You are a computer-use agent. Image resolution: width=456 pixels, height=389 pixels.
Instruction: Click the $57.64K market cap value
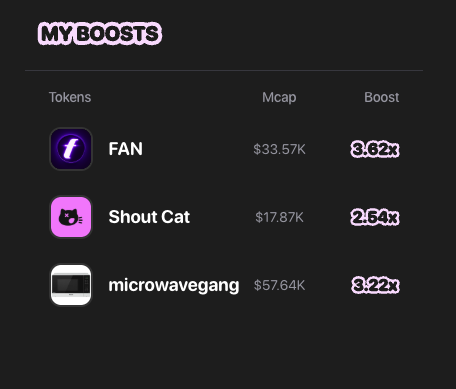point(279,285)
